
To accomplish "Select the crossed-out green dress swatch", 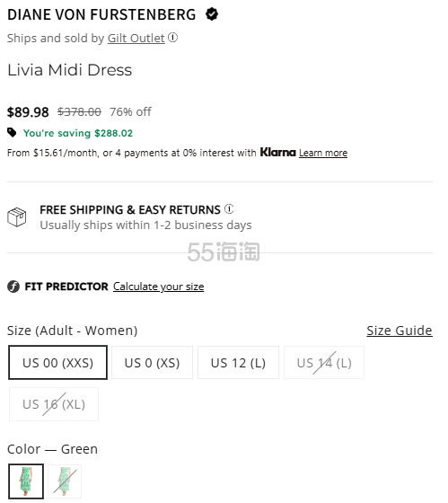I will (65, 481).
